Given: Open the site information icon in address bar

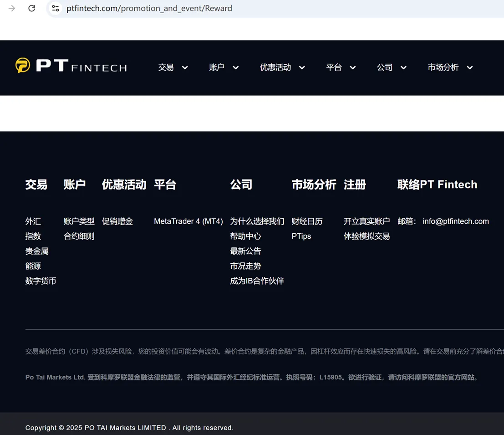Looking at the screenshot, I should 56,8.
